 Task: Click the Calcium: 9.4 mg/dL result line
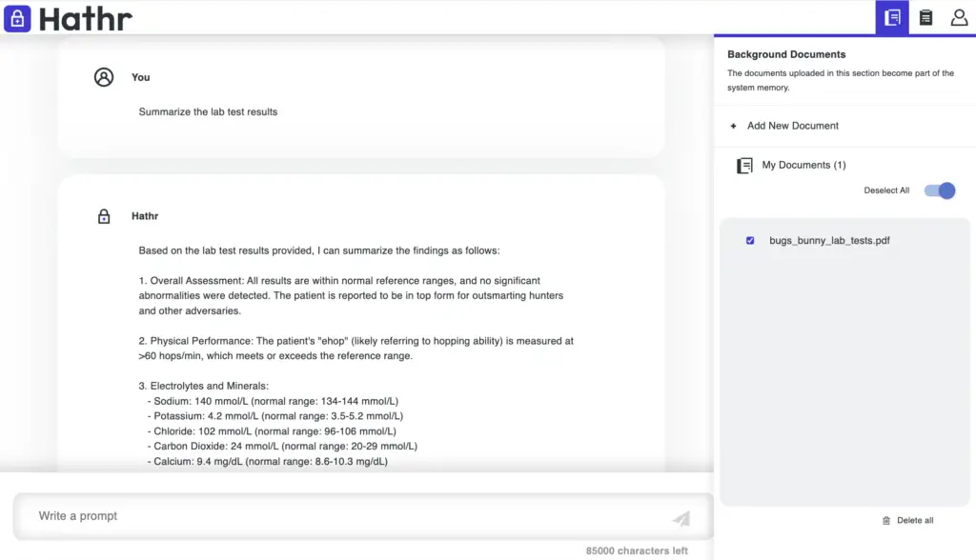[268, 462]
